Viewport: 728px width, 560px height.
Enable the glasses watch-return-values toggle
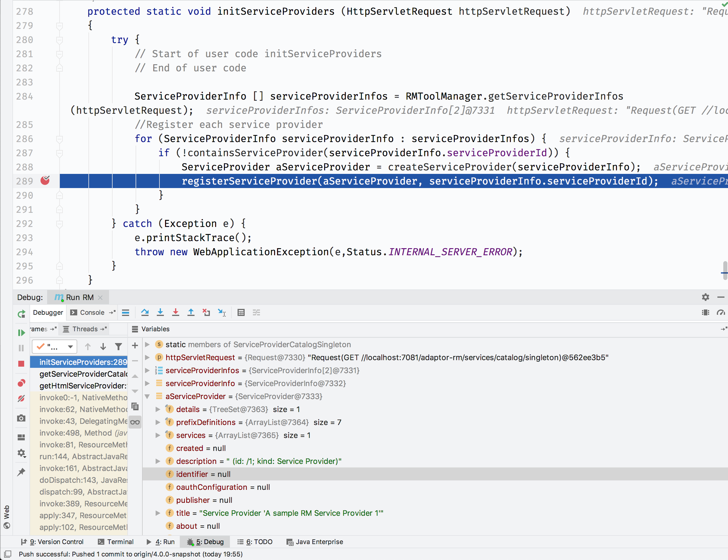[135, 422]
